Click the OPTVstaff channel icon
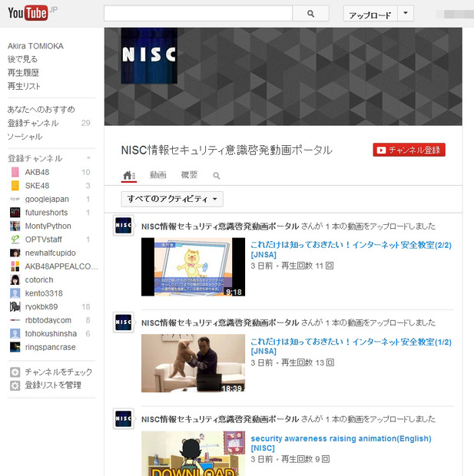Viewport: 474px width, 476px height. (x=15, y=240)
